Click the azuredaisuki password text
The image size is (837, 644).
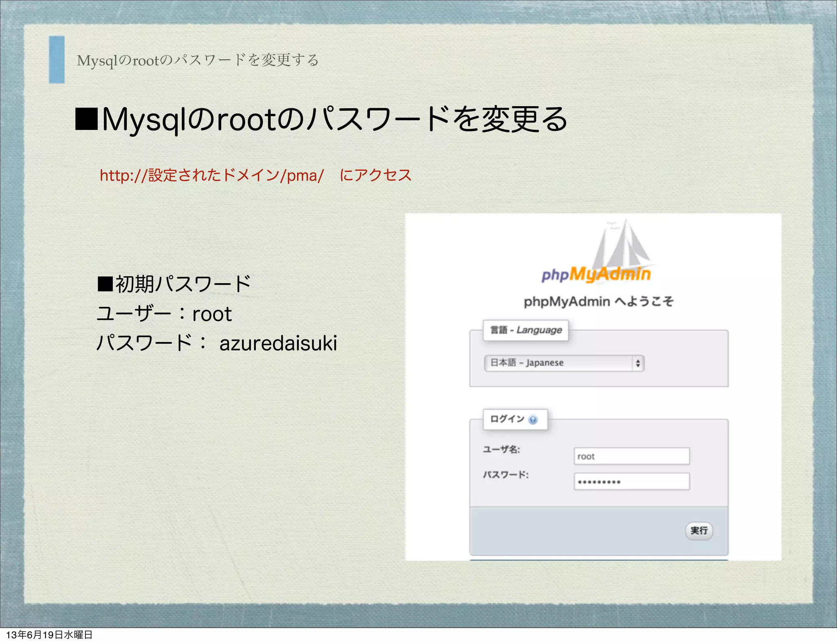click(278, 343)
